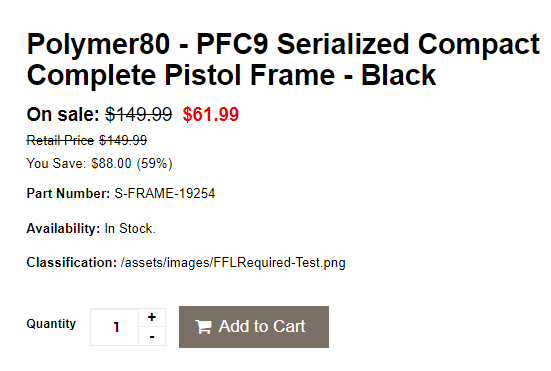Click the Add to Cart text

(262, 326)
